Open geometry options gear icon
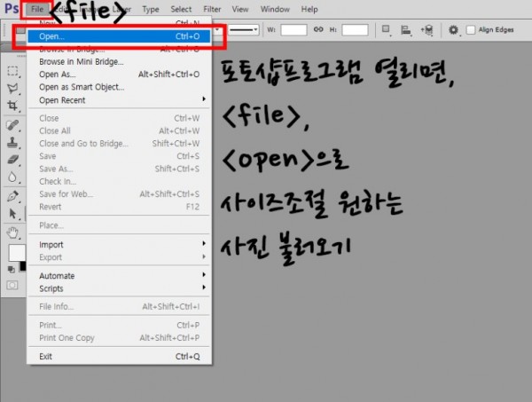The width and height of the screenshot is (532, 402). 454,30
